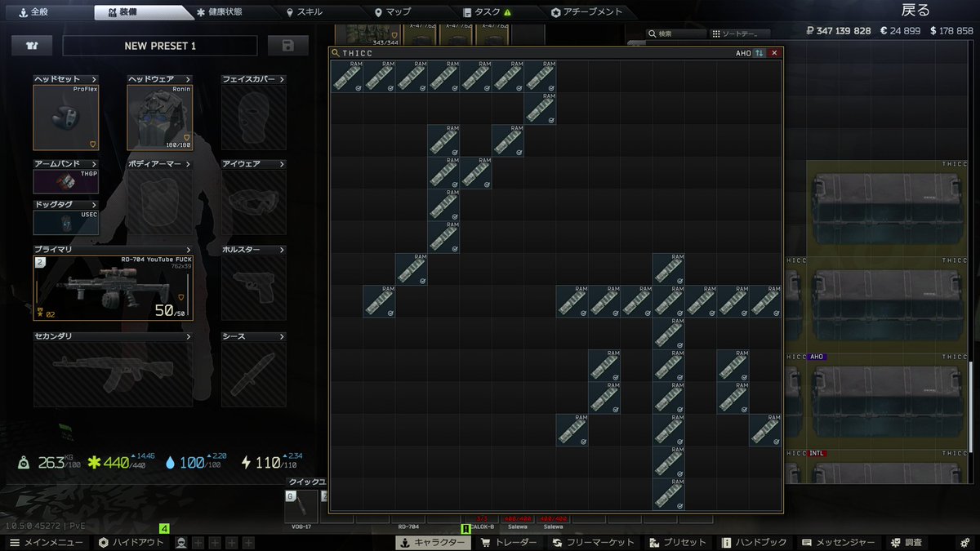980x551 pixels.
Task: Expand the アイウェア slot arrow
Action: 283,164
